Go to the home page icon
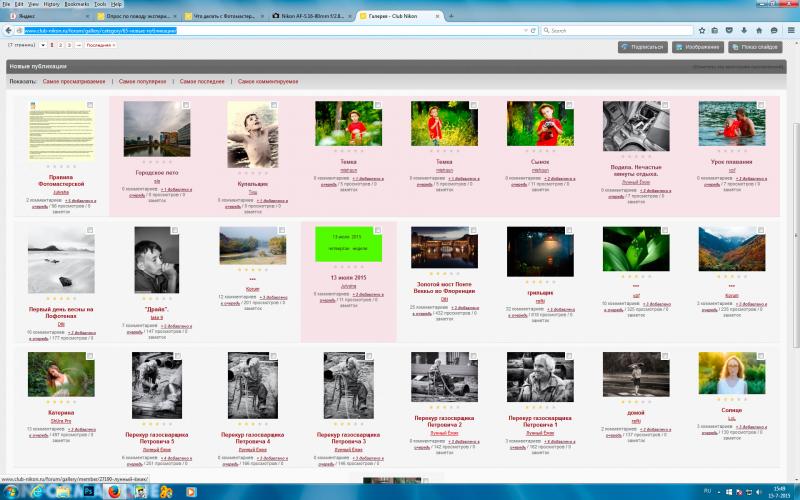800x500 pixels. pos(759,31)
